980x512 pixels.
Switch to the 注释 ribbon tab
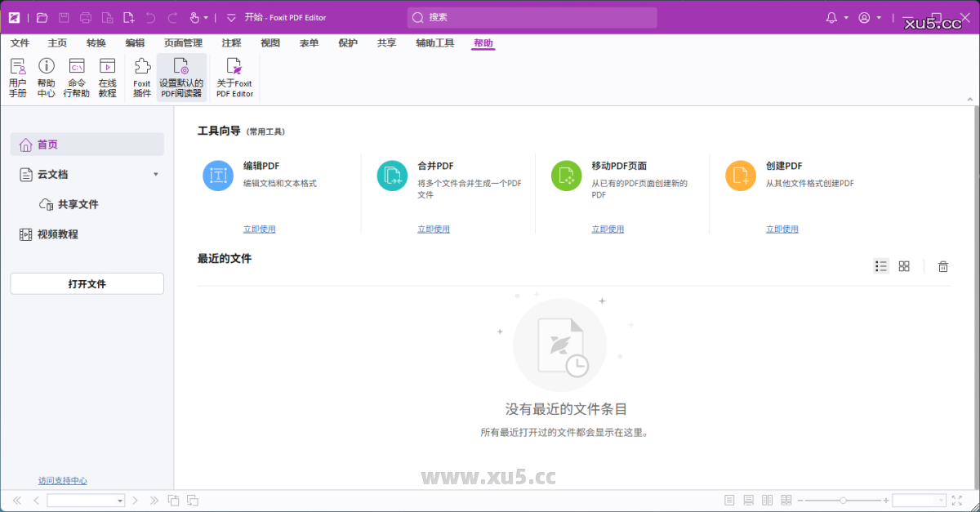(230, 42)
